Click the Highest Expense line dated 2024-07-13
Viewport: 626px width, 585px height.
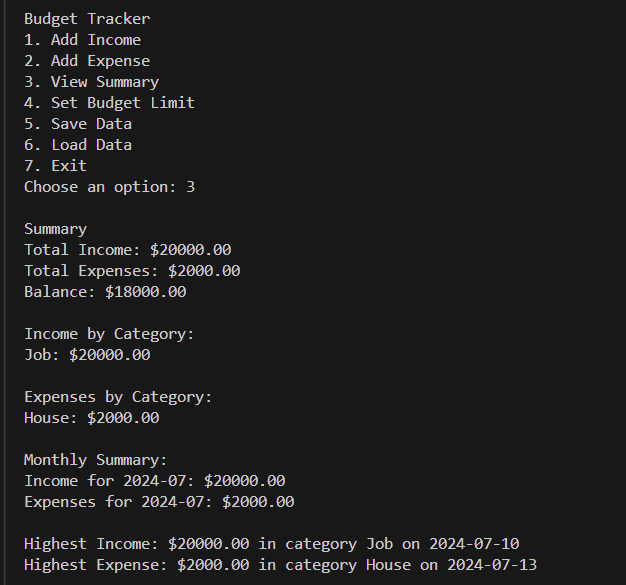click(281, 565)
